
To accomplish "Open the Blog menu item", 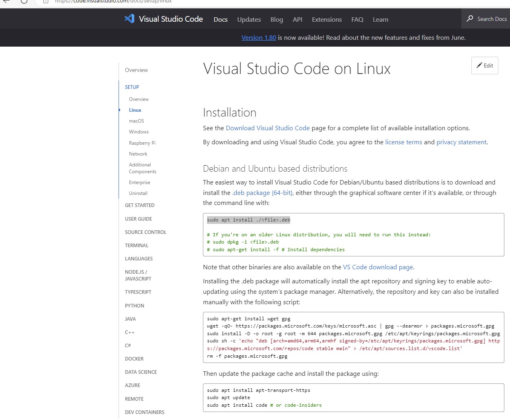I will coord(277,19).
